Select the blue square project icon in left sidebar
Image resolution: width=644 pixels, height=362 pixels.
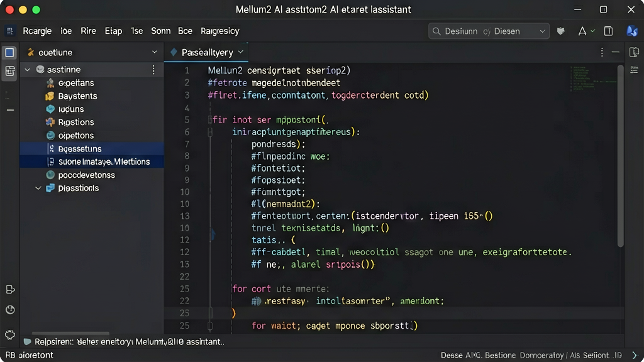pyautogui.click(x=9, y=53)
